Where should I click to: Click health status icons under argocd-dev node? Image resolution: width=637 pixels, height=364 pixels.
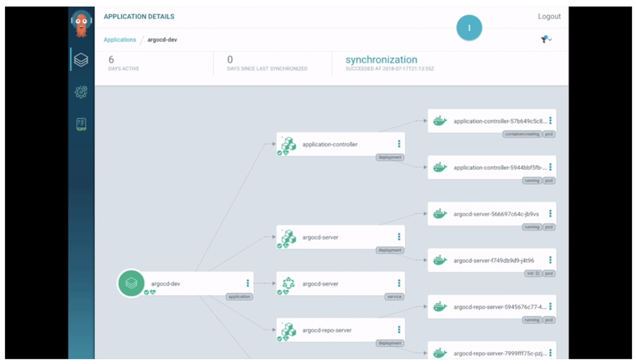tap(150, 292)
